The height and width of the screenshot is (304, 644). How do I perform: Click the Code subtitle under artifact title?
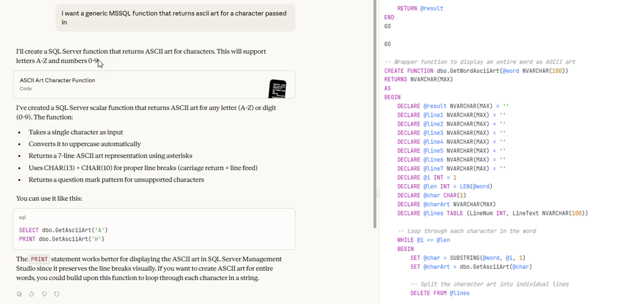(26, 89)
